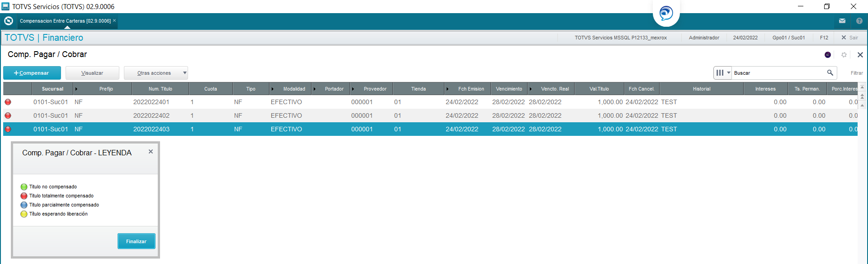Screen dimensions: 868x264
Task: Click the grid page-up double arrow
Action: [x=862, y=96]
